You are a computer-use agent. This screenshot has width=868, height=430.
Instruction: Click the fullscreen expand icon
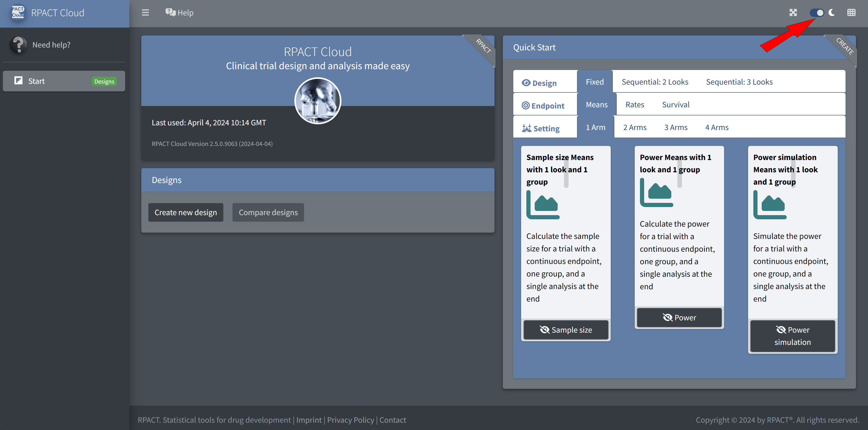793,13
